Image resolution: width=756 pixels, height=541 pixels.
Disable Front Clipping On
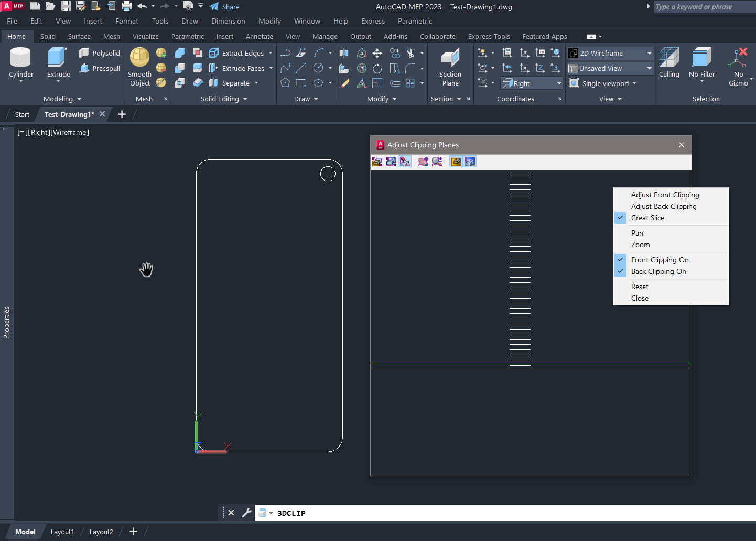pos(660,259)
